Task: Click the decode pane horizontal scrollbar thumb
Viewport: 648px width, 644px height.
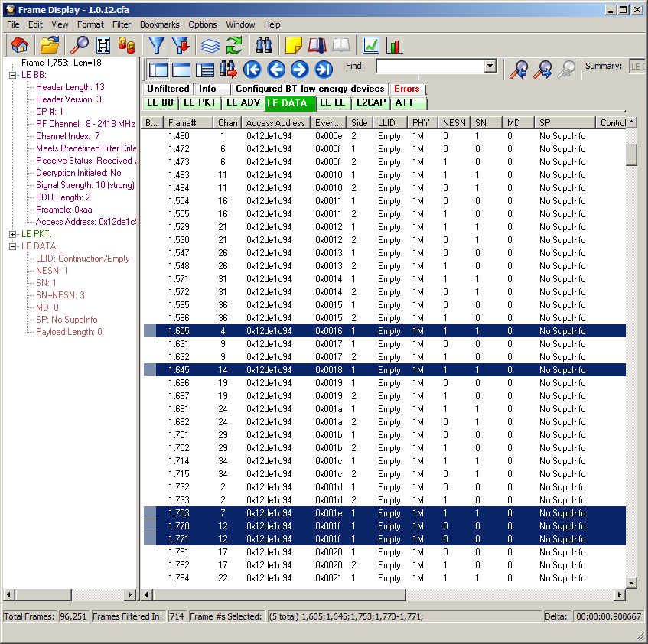Action: (44, 595)
